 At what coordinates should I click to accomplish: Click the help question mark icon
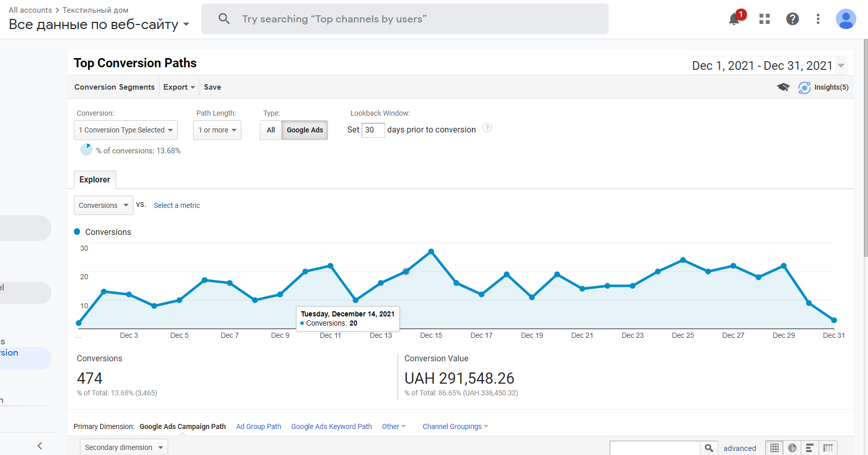tap(792, 19)
